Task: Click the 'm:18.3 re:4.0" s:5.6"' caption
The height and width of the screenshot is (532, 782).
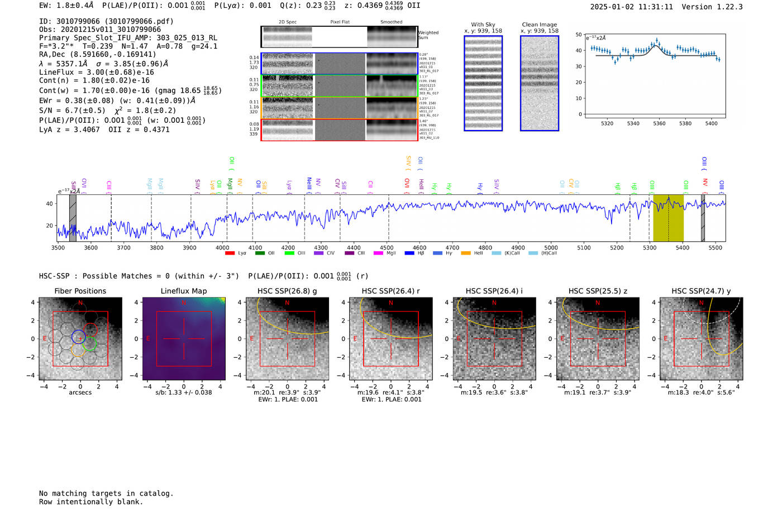Action: [x=702, y=392]
